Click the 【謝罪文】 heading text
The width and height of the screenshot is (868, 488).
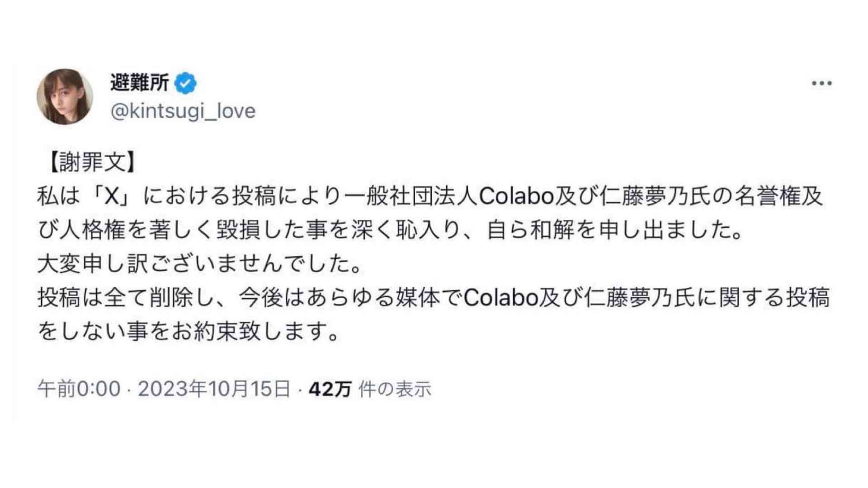click(91, 163)
